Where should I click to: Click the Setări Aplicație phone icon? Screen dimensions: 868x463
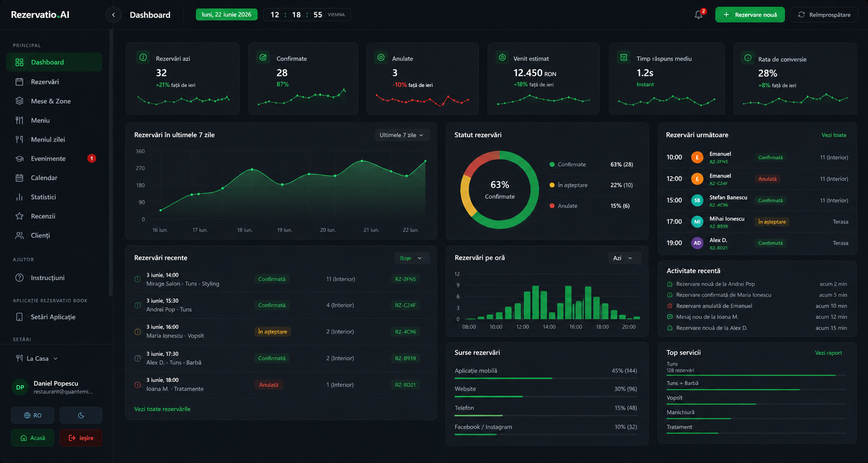click(19, 317)
